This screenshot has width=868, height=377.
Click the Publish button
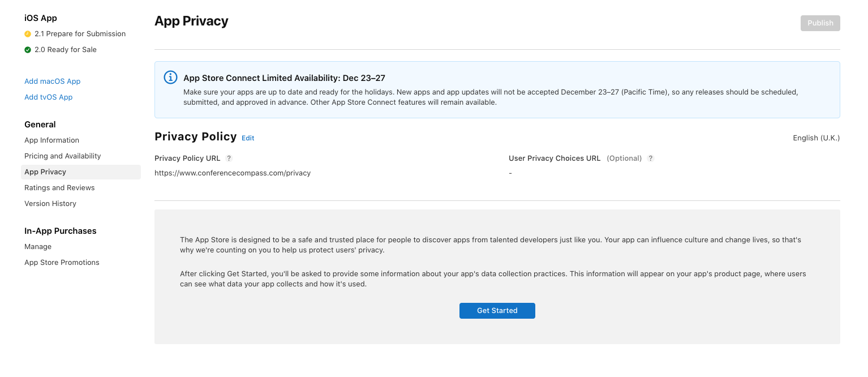click(x=820, y=23)
